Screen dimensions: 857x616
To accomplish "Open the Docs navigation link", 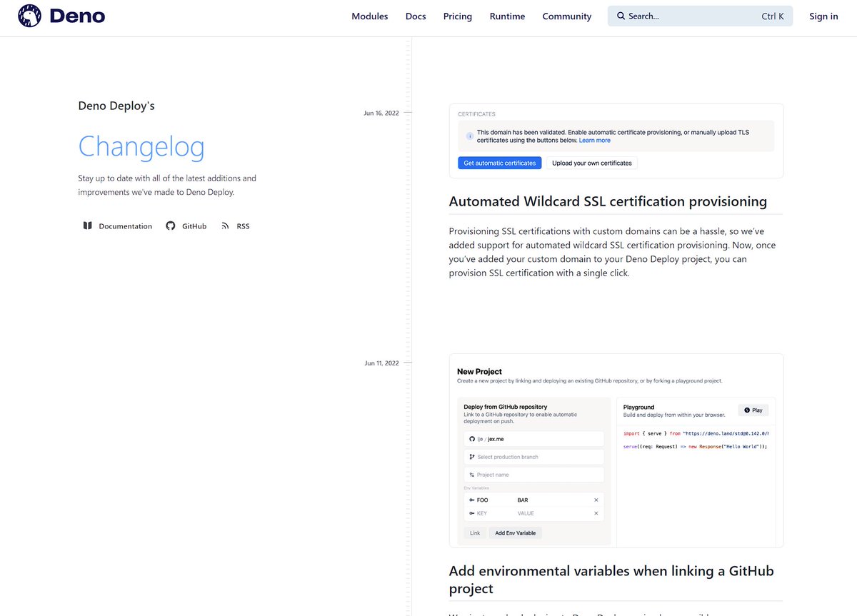I will 416,16.
